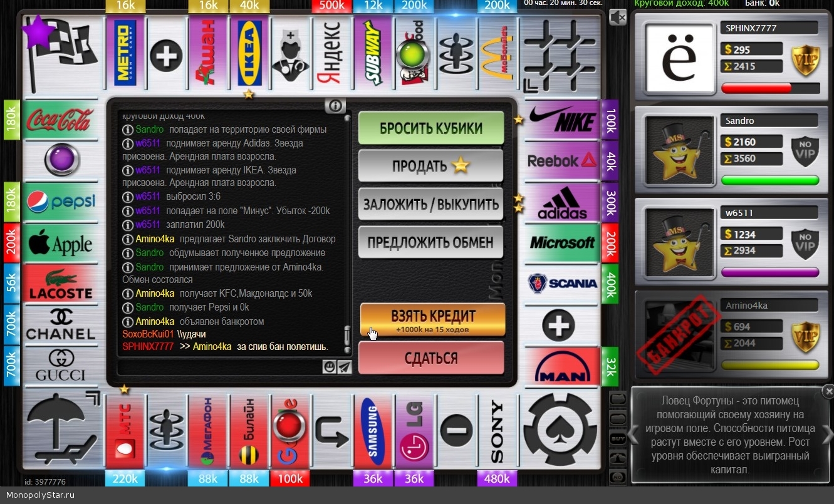Select the Chanel property tile
Image resolution: width=834 pixels, height=504 pixels.
pyautogui.click(x=61, y=324)
